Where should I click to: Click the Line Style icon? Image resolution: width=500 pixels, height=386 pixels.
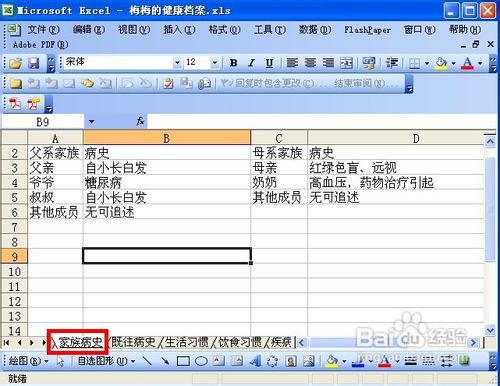(411, 361)
